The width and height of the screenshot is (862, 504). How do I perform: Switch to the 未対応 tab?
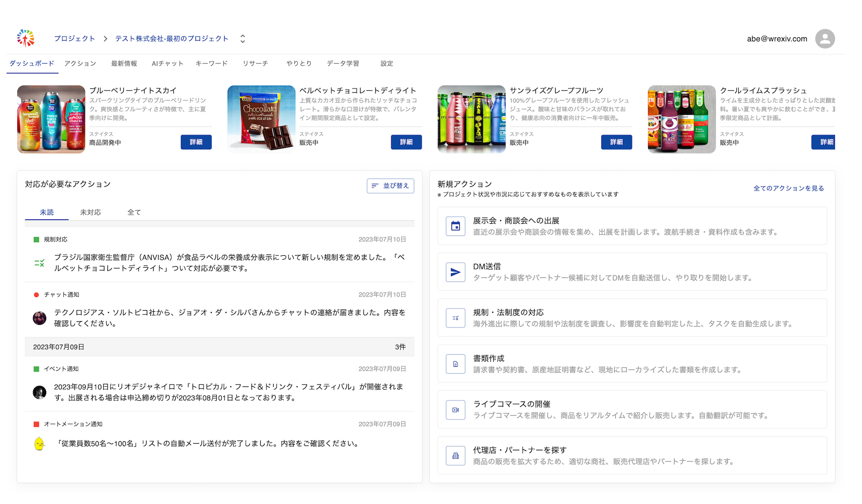pyautogui.click(x=90, y=212)
